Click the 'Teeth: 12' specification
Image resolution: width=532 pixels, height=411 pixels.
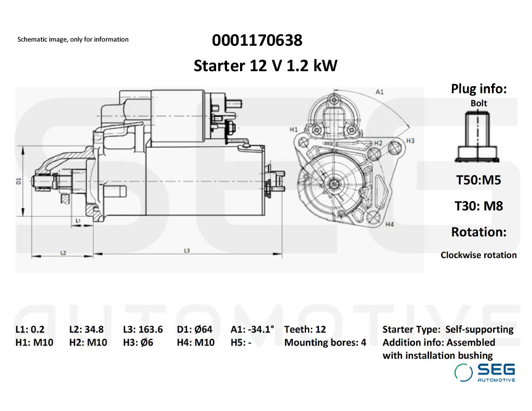tap(305, 329)
